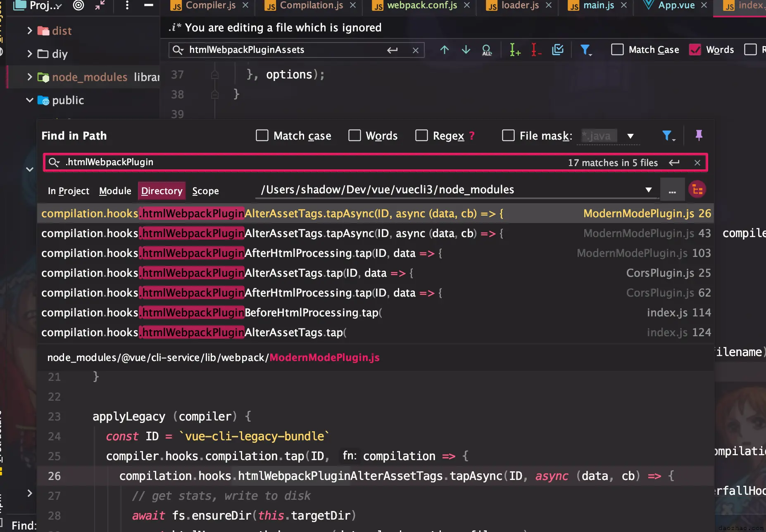
Task: Click the browse directory ellipsis button
Action: coord(672,190)
